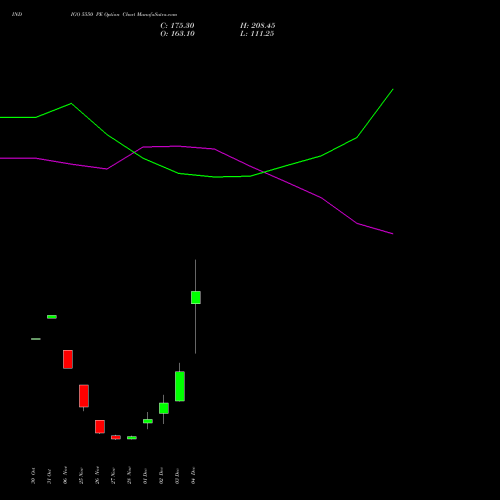This screenshot has height=500, width=500.
Task: Click the green candlestick body for 04 Dec
Action: click(x=196, y=297)
